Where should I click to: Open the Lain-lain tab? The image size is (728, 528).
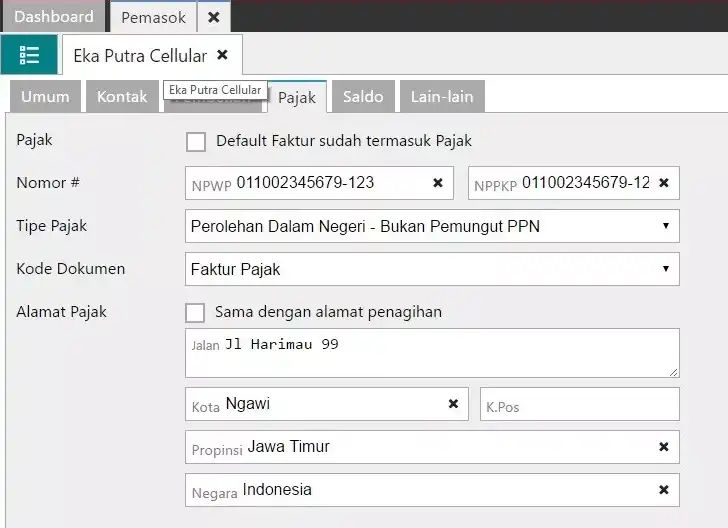click(x=442, y=97)
